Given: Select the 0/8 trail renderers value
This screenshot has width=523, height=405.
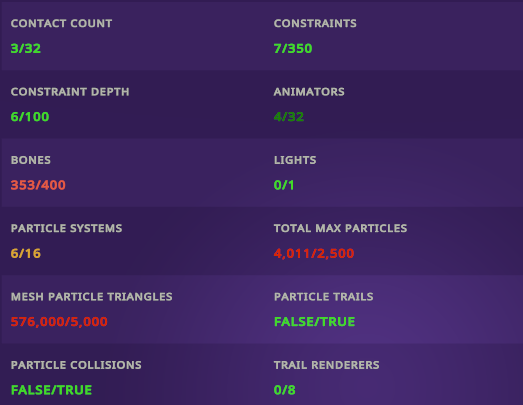Looking at the screenshot, I should (285, 390).
